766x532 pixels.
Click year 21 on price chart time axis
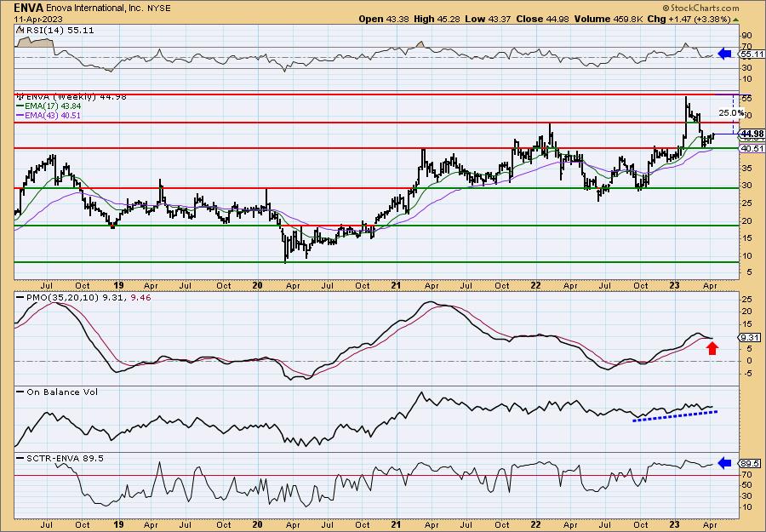coord(396,285)
